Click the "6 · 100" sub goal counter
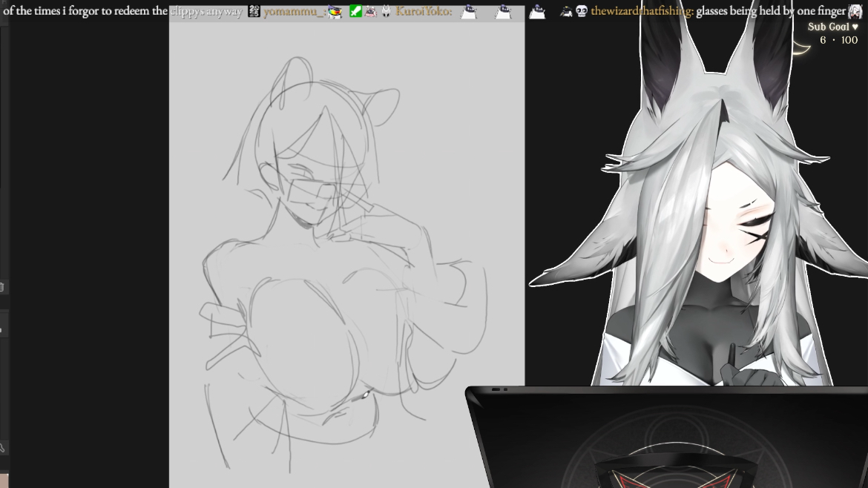Image resolution: width=868 pixels, height=488 pixels. 838,40
